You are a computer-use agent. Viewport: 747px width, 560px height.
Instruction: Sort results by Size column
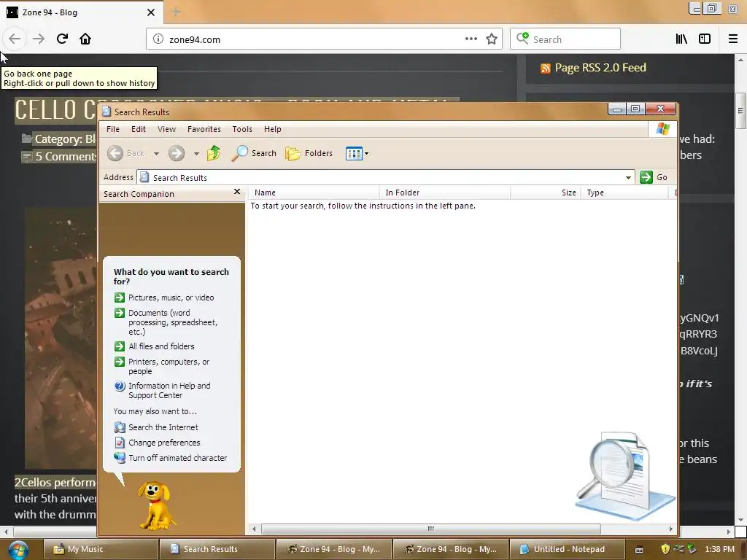546,192
